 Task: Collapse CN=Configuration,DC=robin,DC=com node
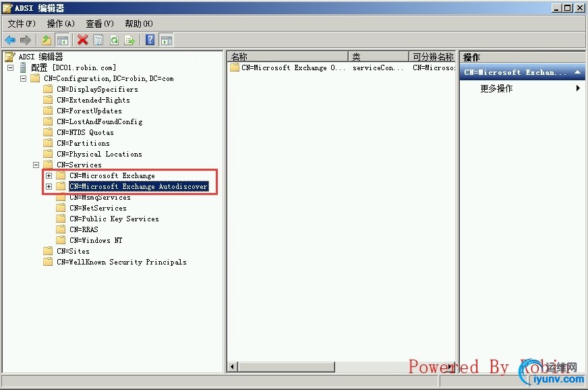[x=23, y=79]
